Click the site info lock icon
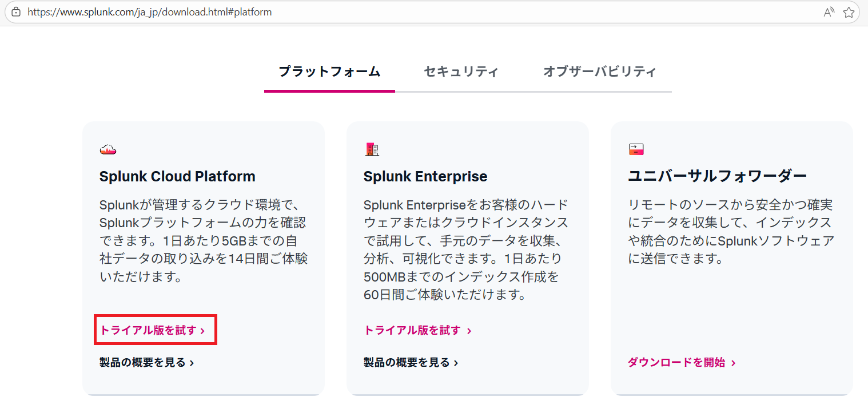This screenshot has width=868, height=416. pos(16,12)
